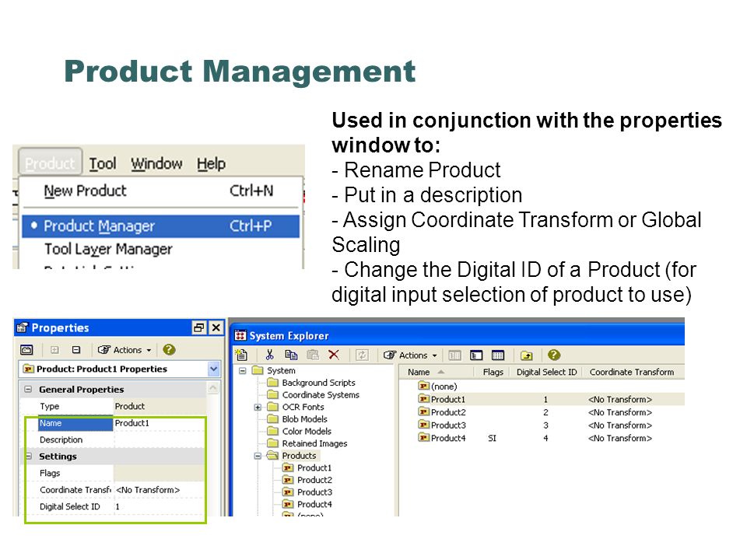The image size is (747, 560).
Task: Click the Paste icon in System Explorer toolbar
Action: tap(313, 355)
